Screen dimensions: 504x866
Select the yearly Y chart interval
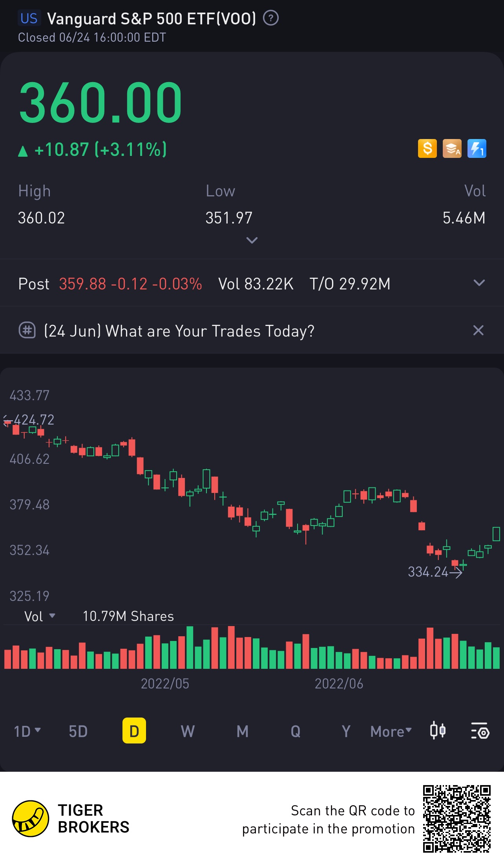(346, 731)
